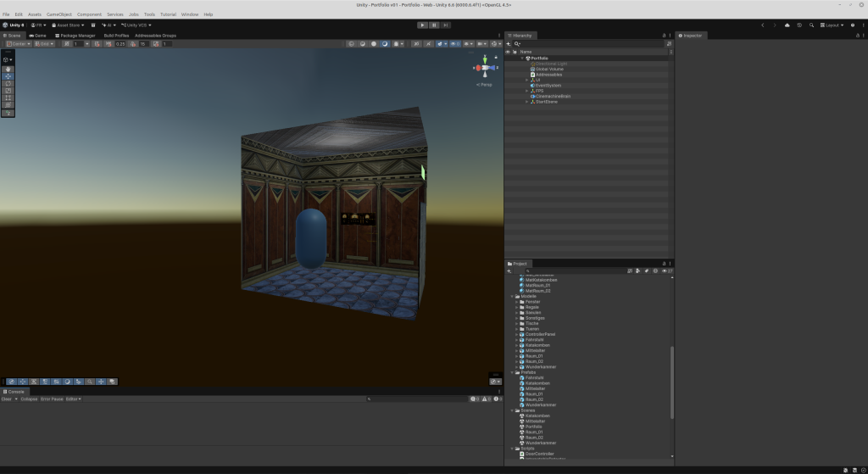Screen dimensions: 868x474
Task: Click the Project panel vertical scrollbar
Action: tap(672, 382)
